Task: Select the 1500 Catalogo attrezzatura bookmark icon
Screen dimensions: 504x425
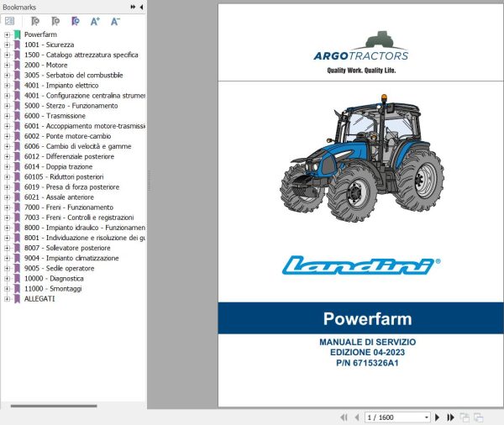Action: pos(18,55)
